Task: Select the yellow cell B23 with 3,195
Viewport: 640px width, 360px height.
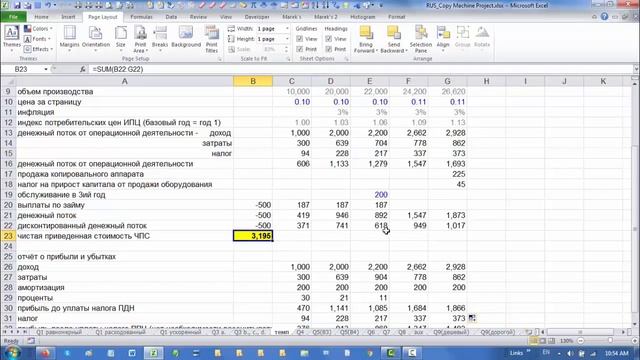Action: point(253,236)
